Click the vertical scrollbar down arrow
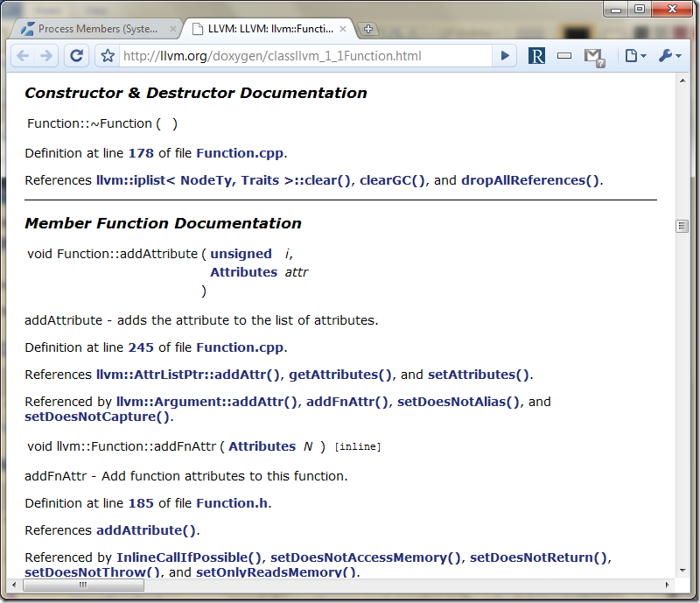This screenshot has height=603, width=700. [682, 571]
